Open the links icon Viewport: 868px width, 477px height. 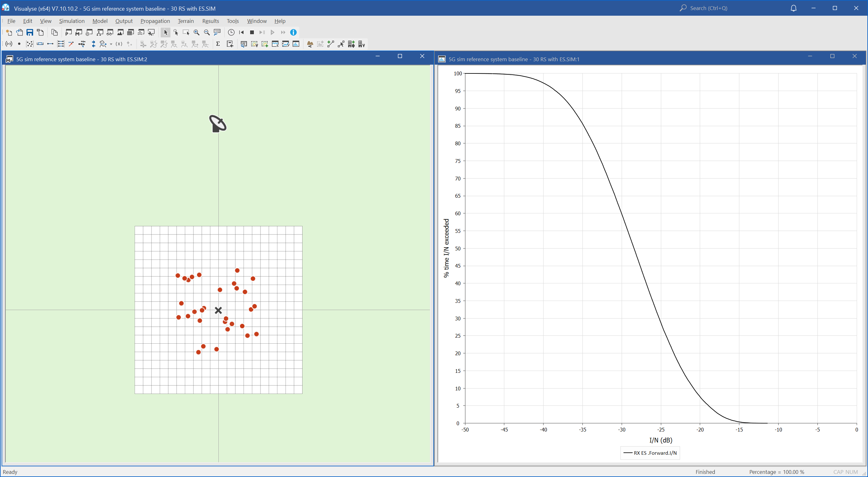tap(50, 44)
